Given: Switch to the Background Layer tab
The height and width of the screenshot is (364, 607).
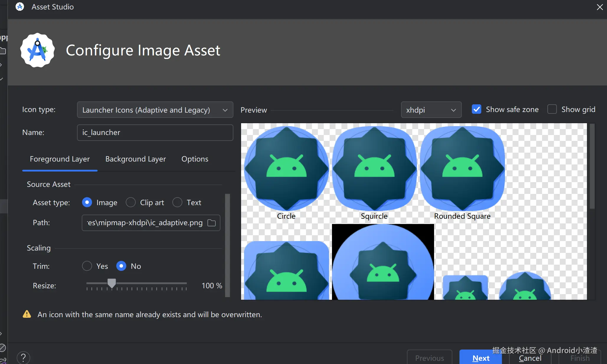Looking at the screenshot, I should click(x=135, y=159).
